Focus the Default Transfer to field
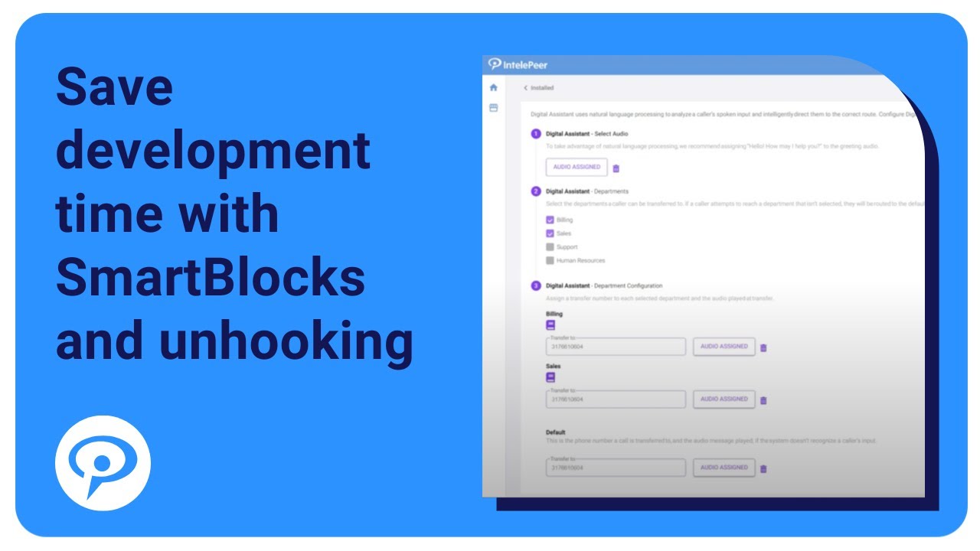The width and height of the screenshot is (980, 551). point(616,467)
